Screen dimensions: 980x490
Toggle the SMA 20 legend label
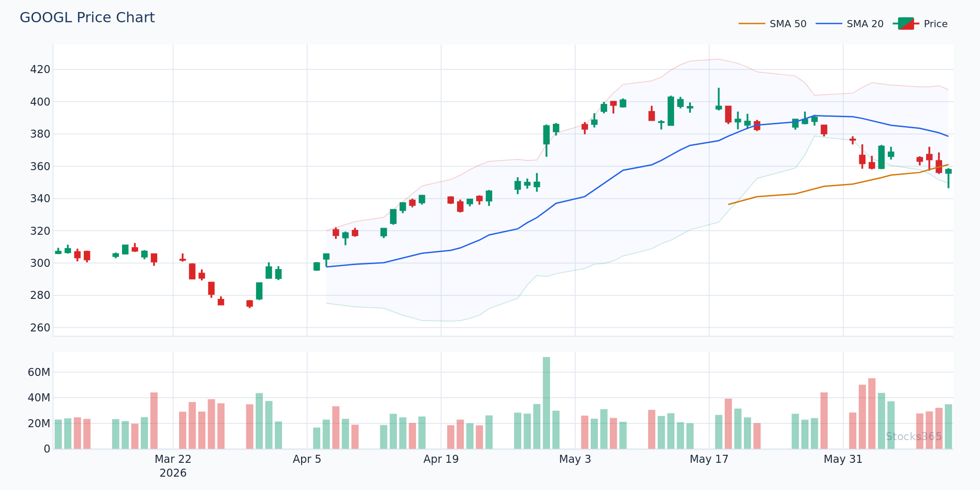[x=865, y=24]
